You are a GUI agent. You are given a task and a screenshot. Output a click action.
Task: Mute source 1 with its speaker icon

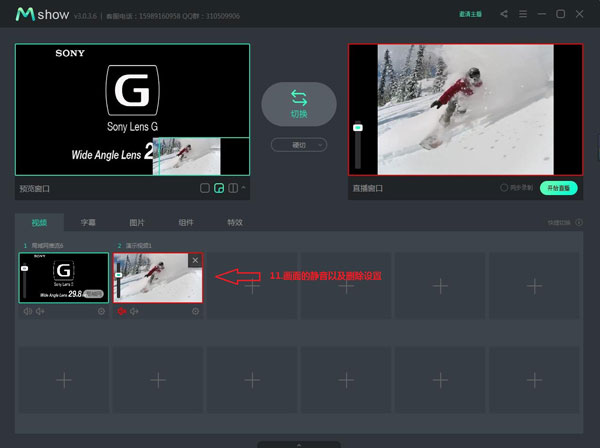pos(28,311)
